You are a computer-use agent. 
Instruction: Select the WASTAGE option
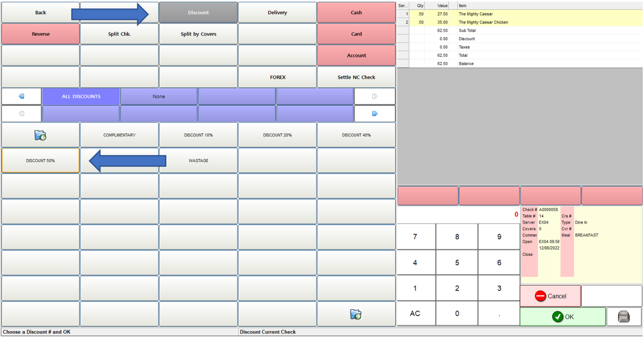[x=198, y=161]
